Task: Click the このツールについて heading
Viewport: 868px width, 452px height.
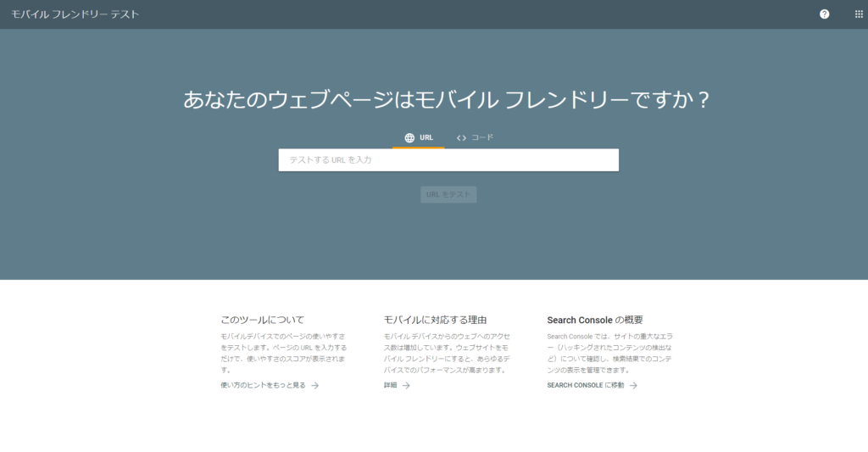Action: pyautogui.click(x=263, y=321)
